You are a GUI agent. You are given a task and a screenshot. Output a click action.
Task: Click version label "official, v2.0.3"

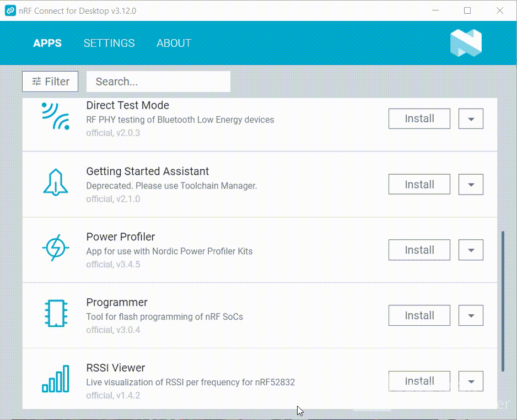coord(113,133)
